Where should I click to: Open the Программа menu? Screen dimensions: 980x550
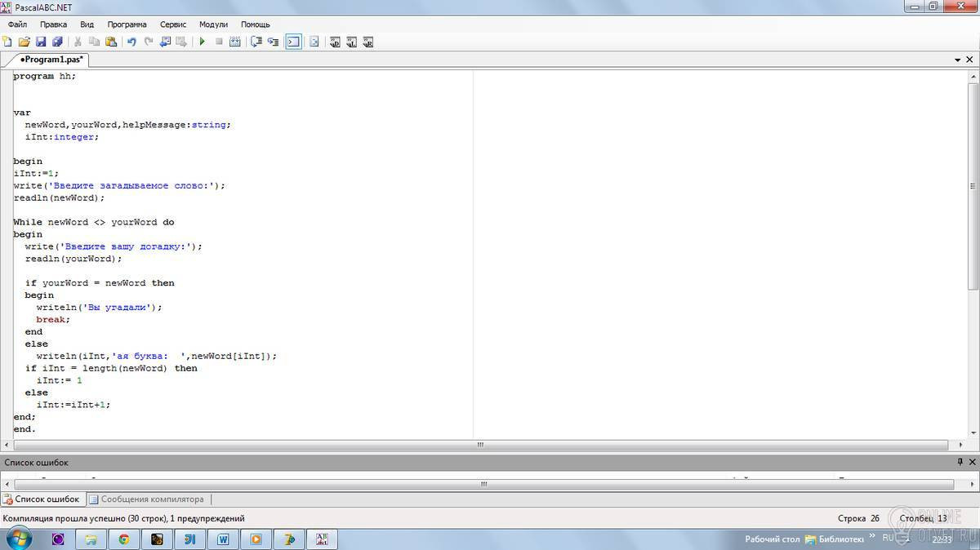(127, 24)
